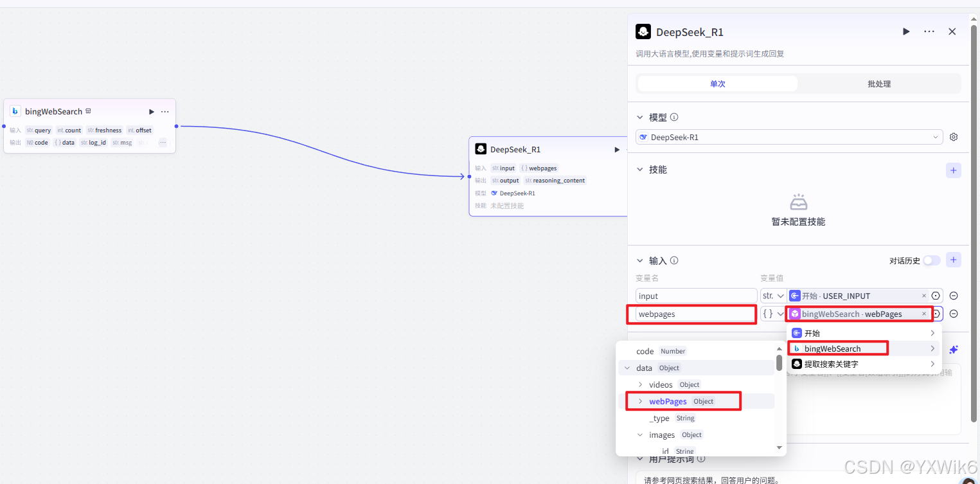Screen dimensions: 980x484
Task: Open the 提取搜索关键字 submenu
Action: [864, 364]
